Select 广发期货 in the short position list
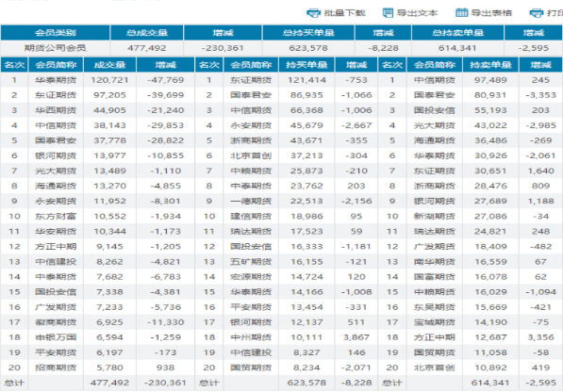Viewport: 563px width, 392px height. pos(435,246)
